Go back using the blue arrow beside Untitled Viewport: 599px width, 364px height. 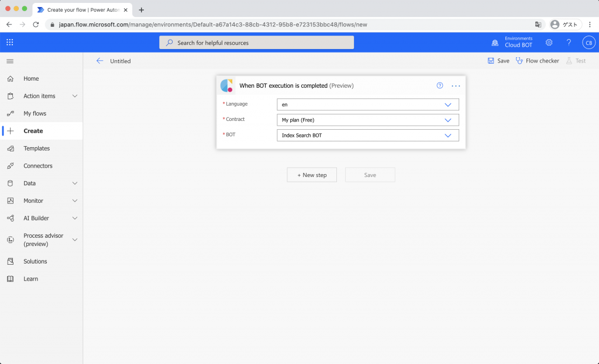[99, 61]
